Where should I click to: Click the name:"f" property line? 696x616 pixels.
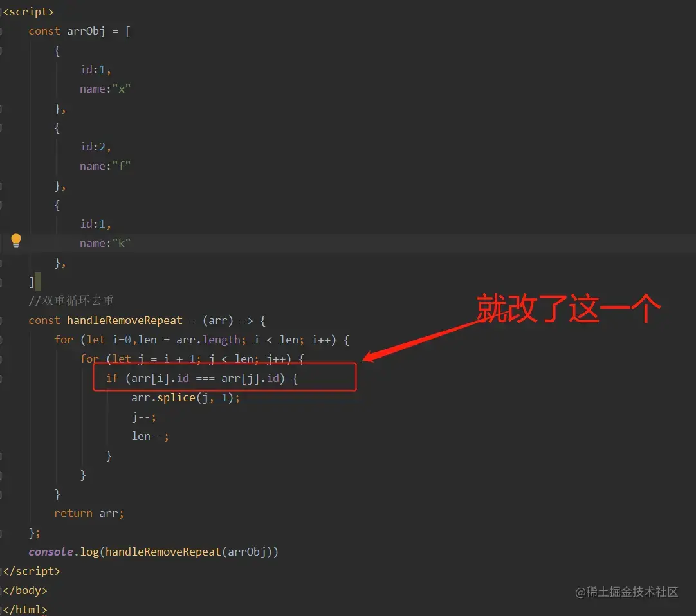tap(105, 166)
